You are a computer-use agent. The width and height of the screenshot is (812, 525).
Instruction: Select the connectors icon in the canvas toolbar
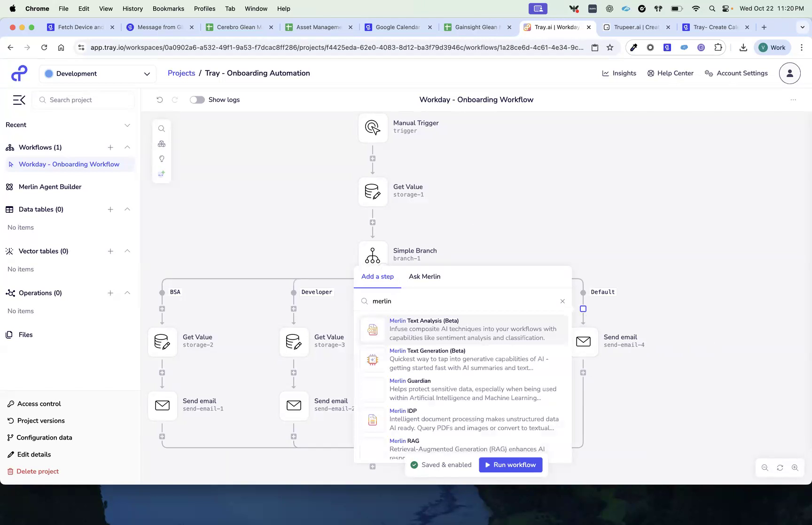click(x=161, y=143)
